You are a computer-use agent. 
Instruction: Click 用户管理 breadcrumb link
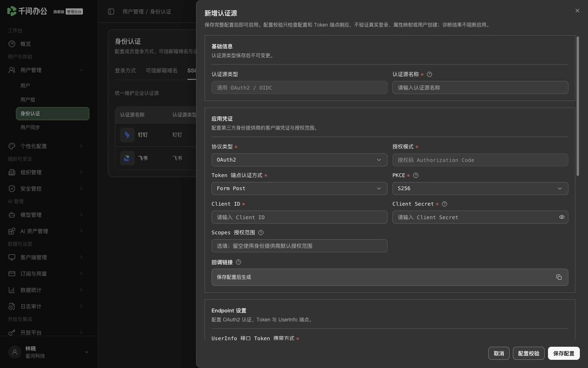pyautogui.click(x=133, y=11)
